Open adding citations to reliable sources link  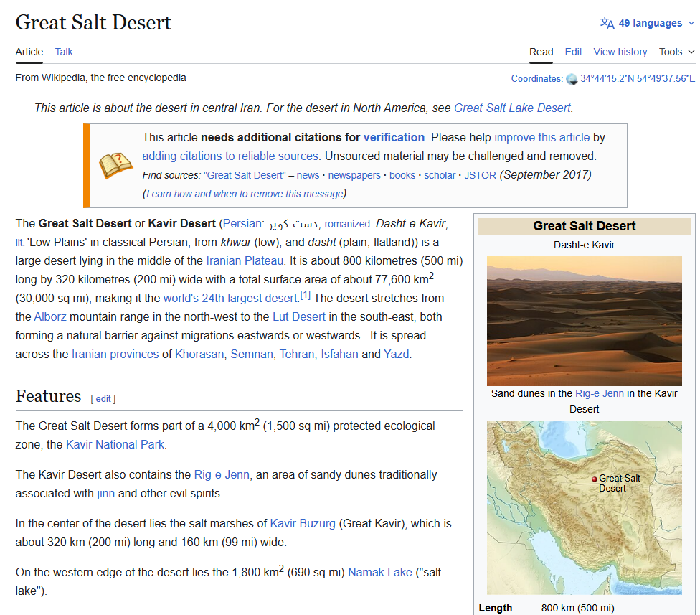(x=230, y=156)
